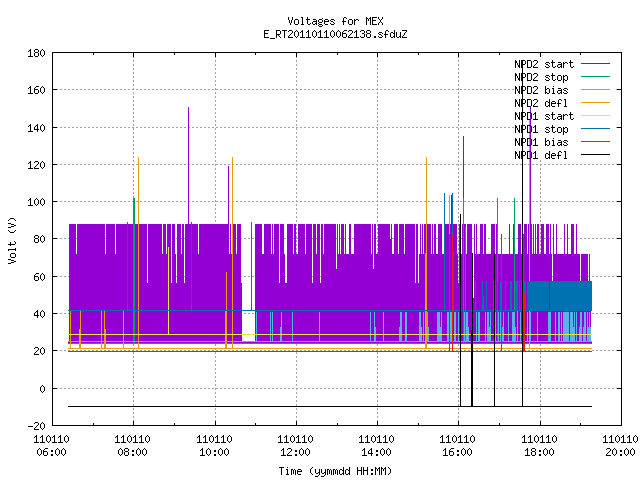
Task: Select the NPD2 defl legend label
Action: pyautogui.click(x=541, y=103)
